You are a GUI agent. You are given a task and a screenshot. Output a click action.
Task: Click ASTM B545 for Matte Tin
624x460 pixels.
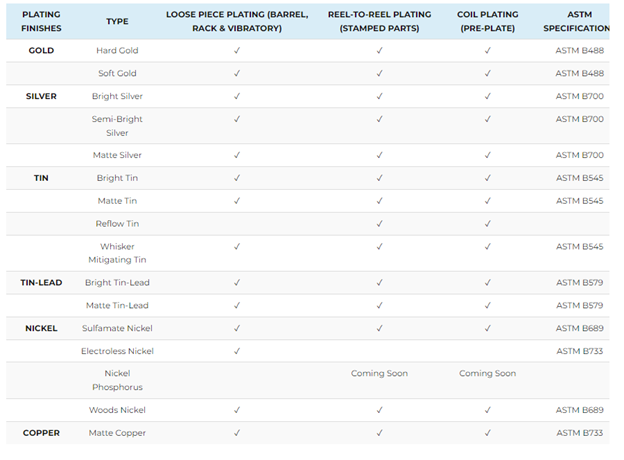[x=579, y=201]
